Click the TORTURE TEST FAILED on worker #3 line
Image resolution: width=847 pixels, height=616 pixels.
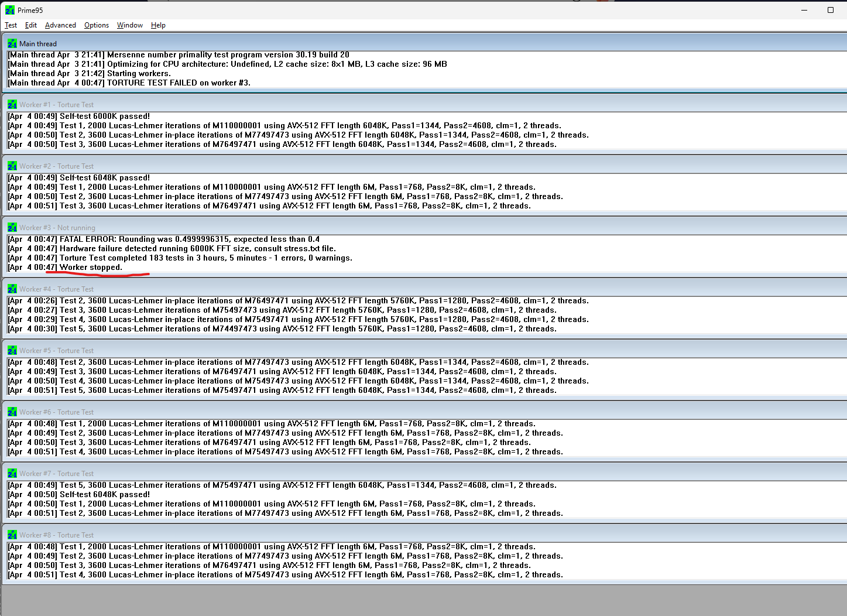[129, 83]
